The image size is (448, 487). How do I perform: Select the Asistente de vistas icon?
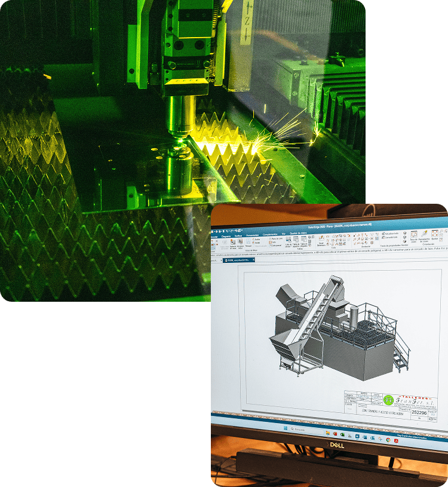[232, 243]
